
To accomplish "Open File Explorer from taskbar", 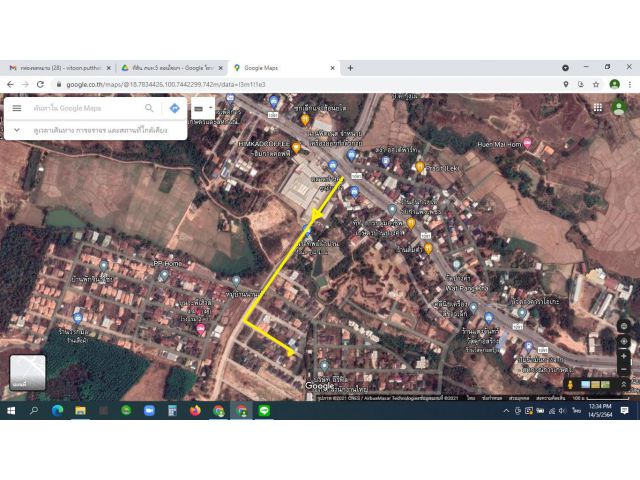I will [x=80, y=411].
